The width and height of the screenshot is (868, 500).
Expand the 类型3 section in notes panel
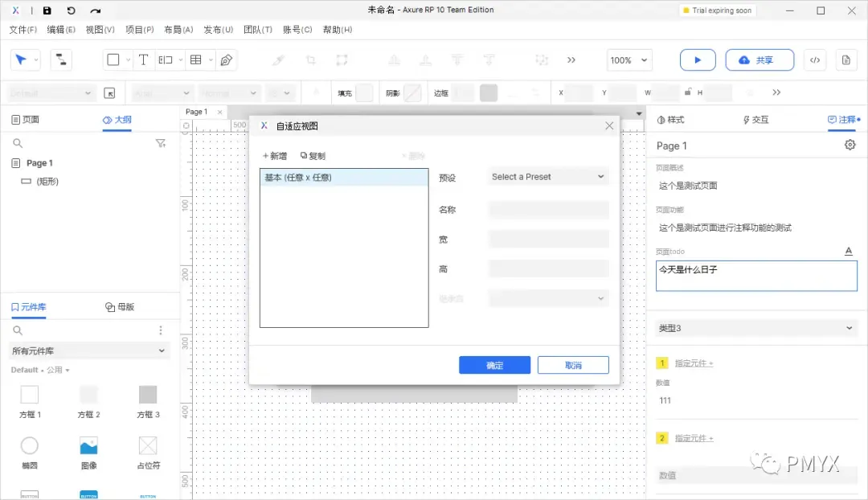click(x=754, y=328)
